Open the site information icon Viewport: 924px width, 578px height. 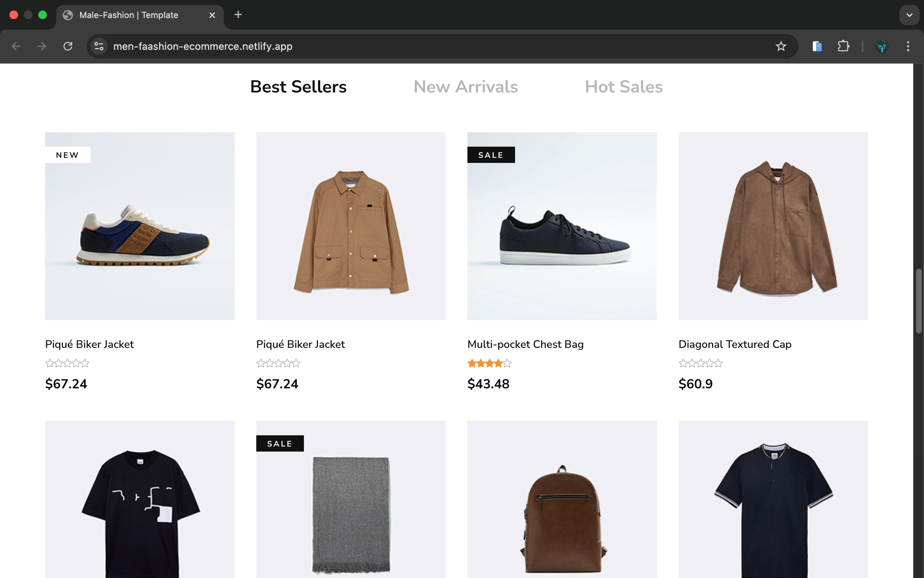tap(99, 46)
